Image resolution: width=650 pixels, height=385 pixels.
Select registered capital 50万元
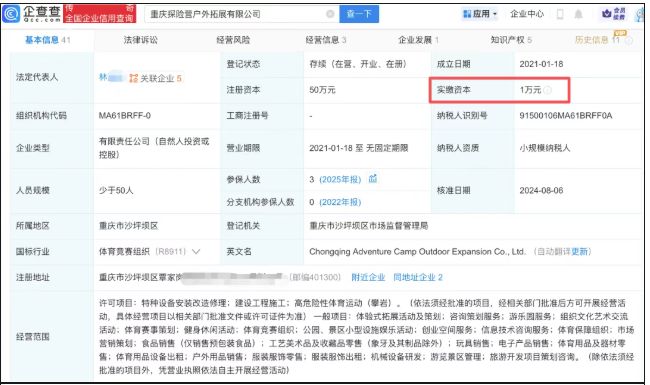pyautogui.click(x=322, y=90)
